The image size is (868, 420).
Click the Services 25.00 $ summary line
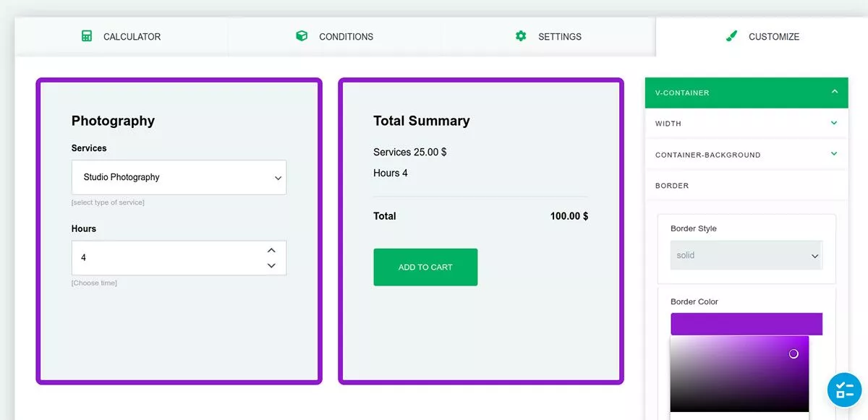pos(410,152)
